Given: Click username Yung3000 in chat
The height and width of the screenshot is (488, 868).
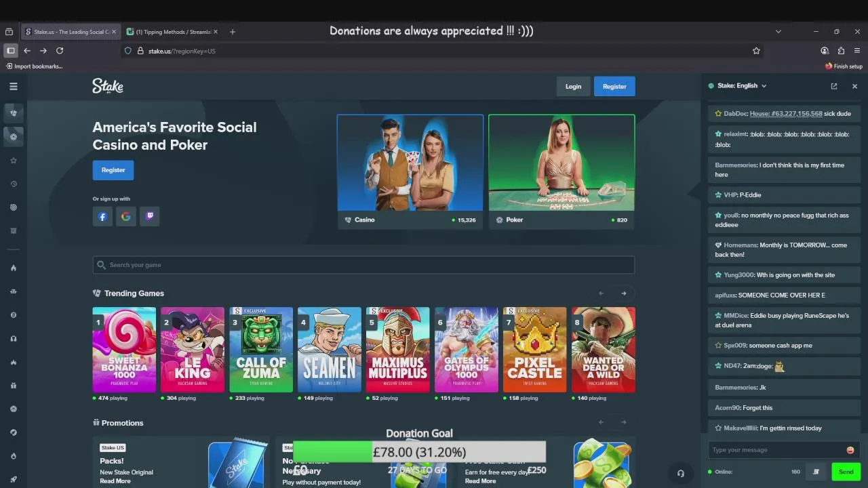Looking at the screenshot, I should (738, 275).
